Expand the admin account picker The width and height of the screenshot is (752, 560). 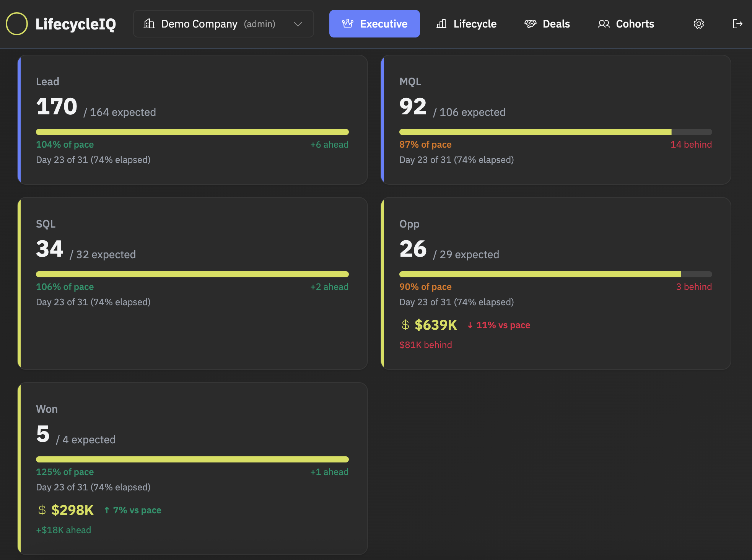[x=223, y=24]
